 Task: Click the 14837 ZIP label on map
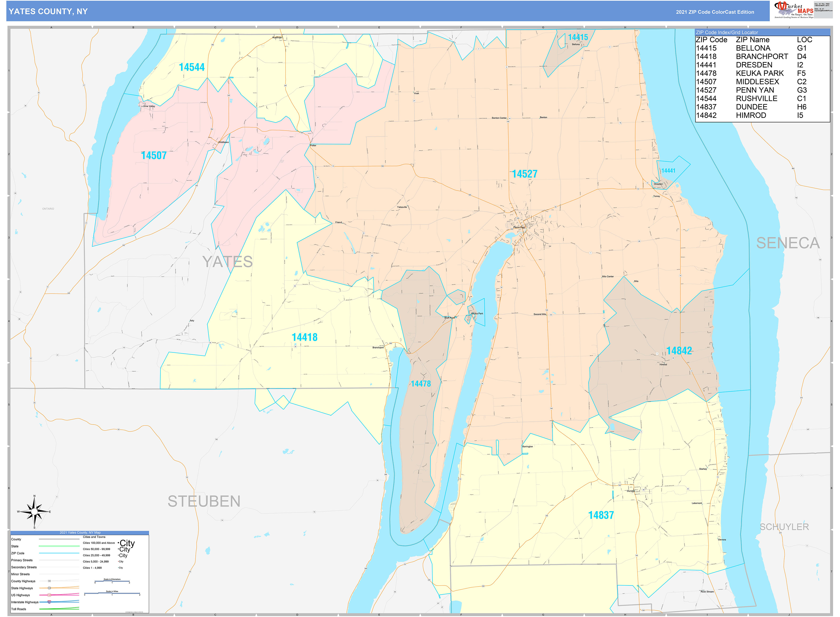pyautogui.click(x=601, y=515)
